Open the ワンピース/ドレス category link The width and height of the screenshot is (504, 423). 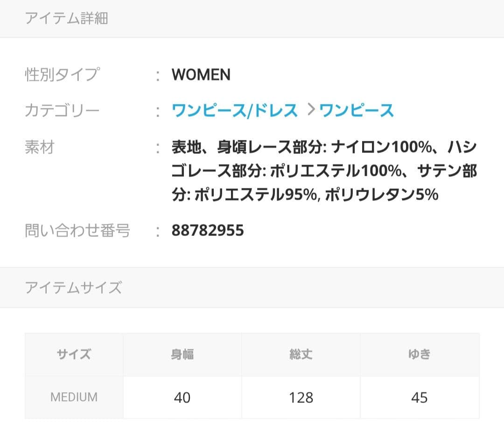[x=235, y=111]
